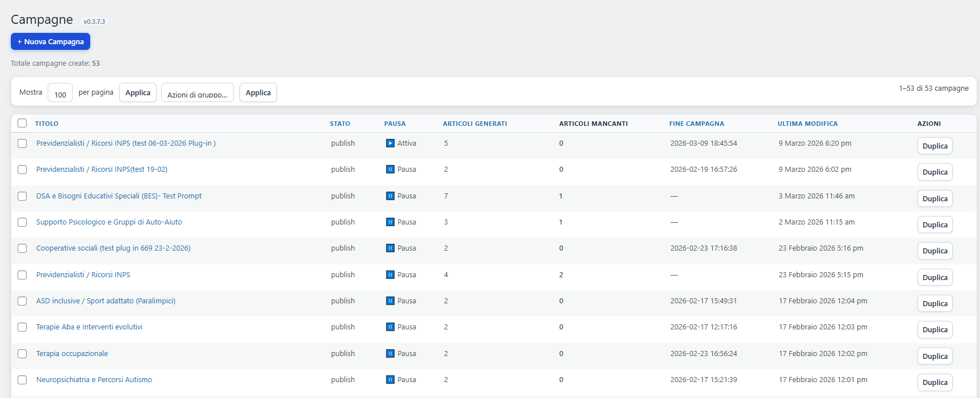Tick checkbox for ASD inclusive / Sport adattato
Viewport: 980px width, 398px height.
(x=22, y=301)
